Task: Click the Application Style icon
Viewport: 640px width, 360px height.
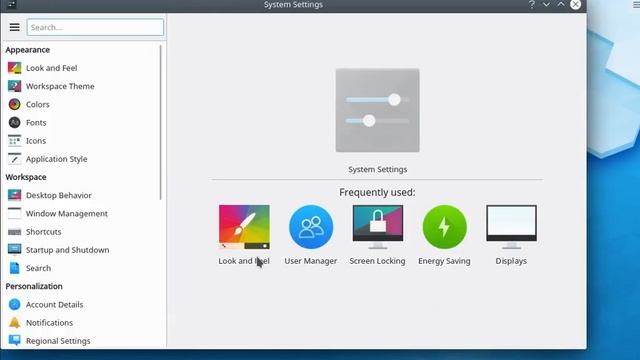Action: [14, 159]
